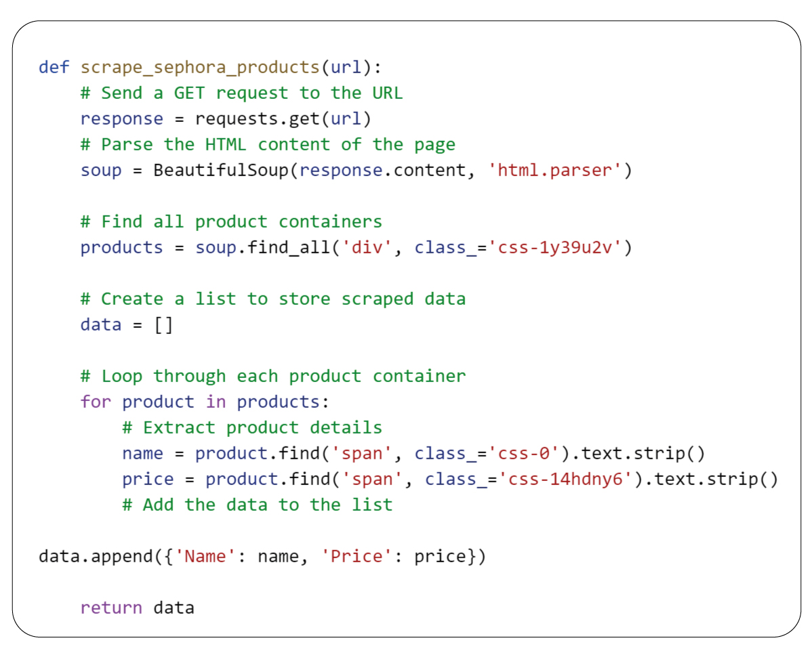812x651 pixels.
Task: Click the string 'css-1y39u2v'
Action: coord(554,248)
